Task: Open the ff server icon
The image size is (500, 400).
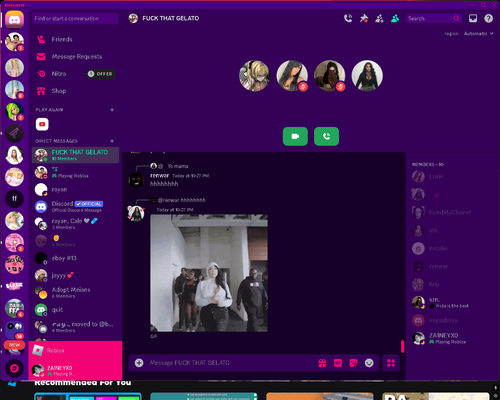Action: coord(14,199)
